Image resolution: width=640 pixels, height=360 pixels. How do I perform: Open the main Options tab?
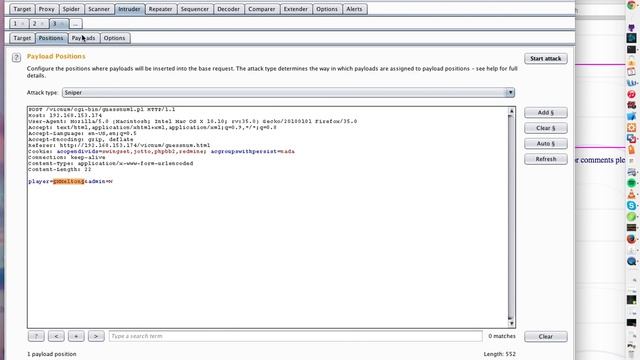click(327, 9)
